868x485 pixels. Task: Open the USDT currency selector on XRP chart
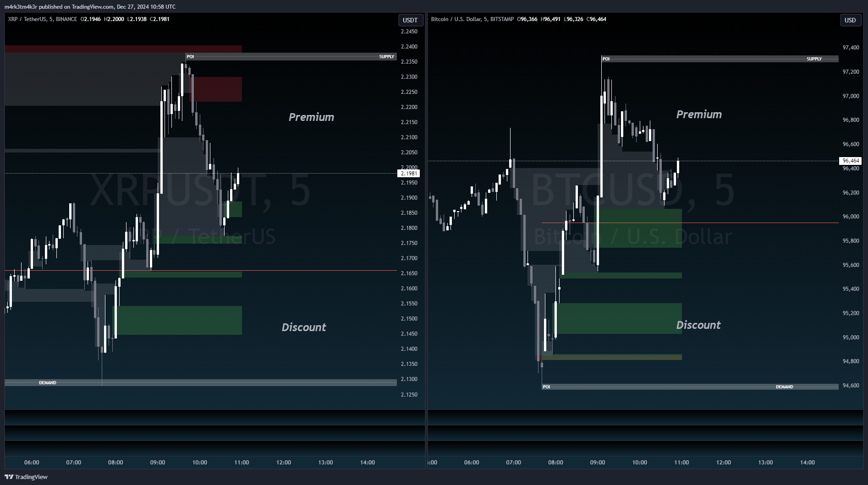pyautogui.click(x=410, y=20)
